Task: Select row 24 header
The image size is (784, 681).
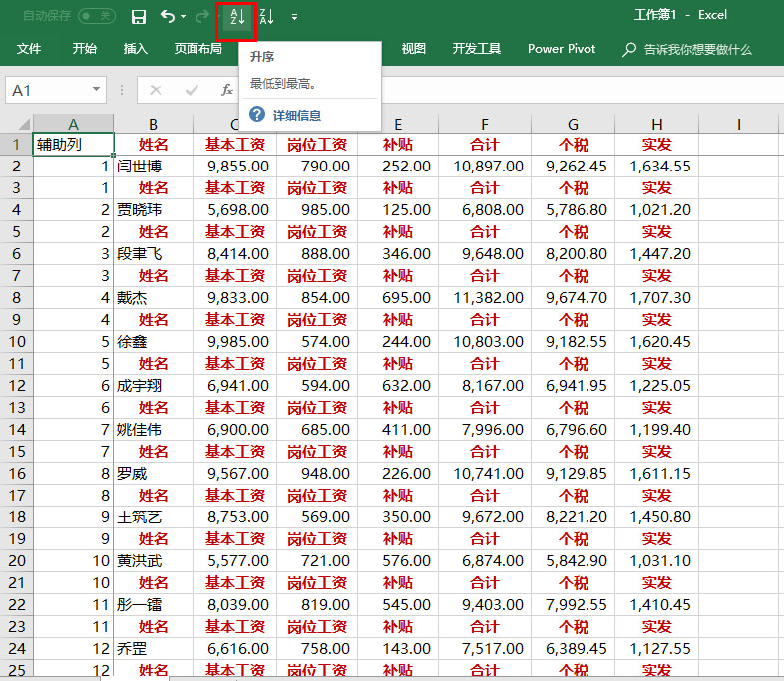Action: click(x=17, y=649)
